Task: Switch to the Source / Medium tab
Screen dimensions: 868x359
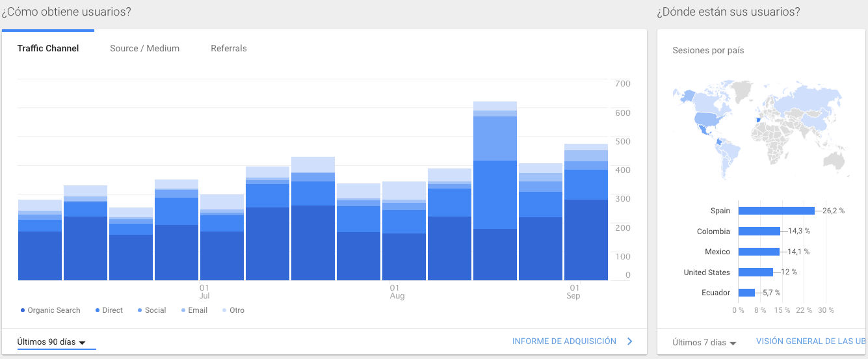Action: tap(144, 49)
